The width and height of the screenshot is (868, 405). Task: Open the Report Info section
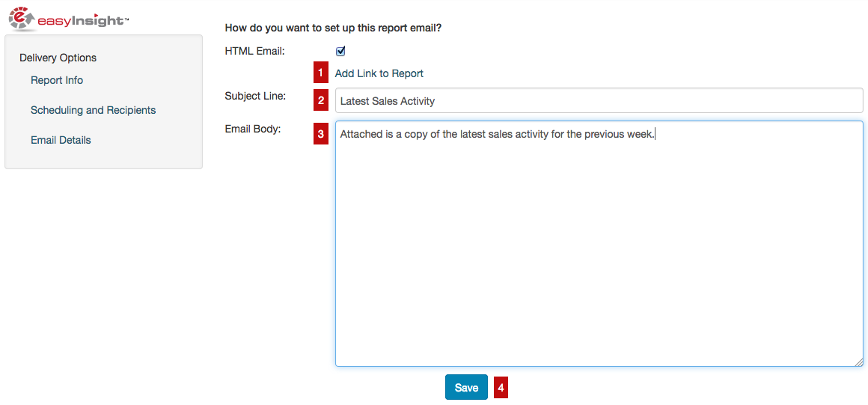(57, 80)
